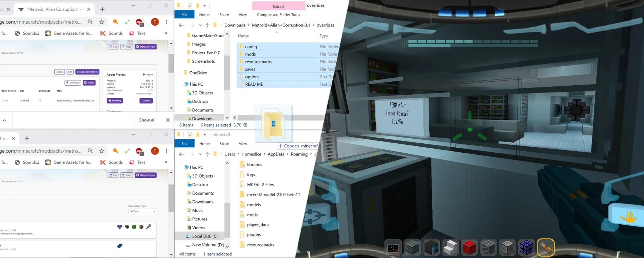Expand the downloads bar chevron beside Show all
The image size is (644, 258).
tap(4, 120)
